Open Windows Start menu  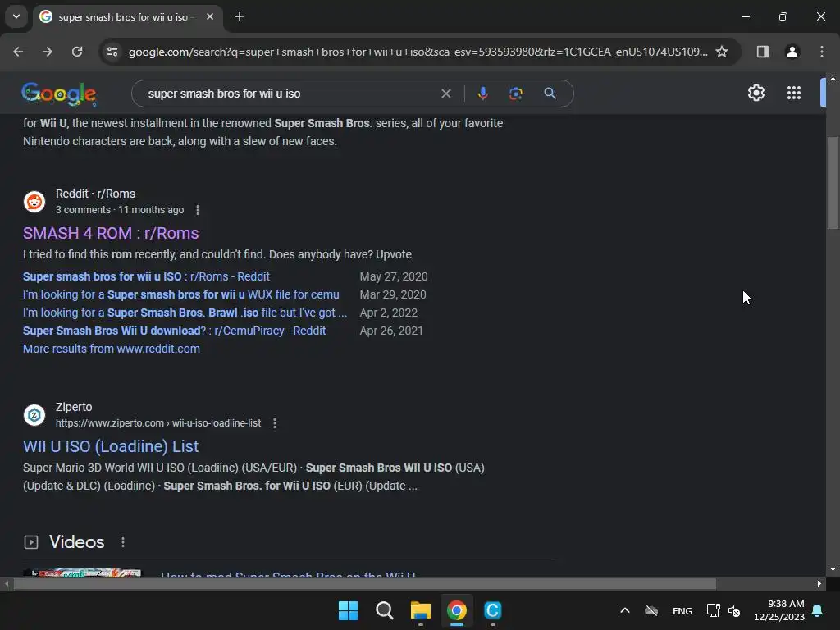(348, 610)
